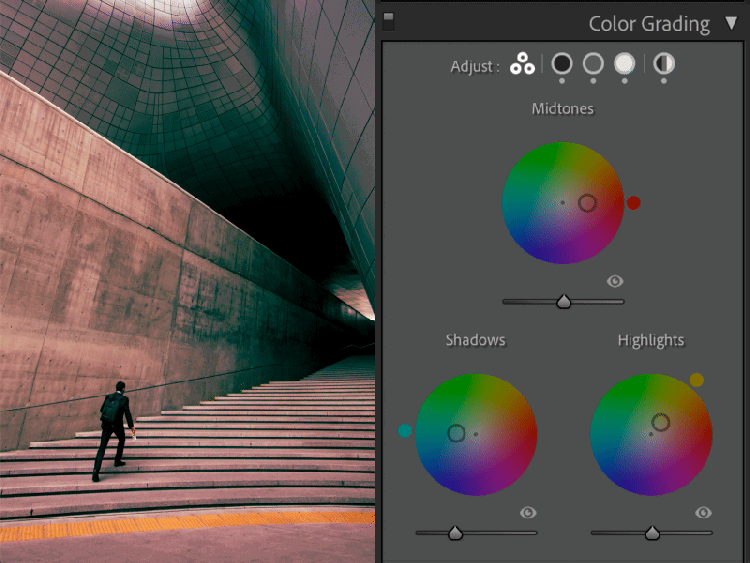
Task: Toggle the Shadows eye visibility icon
Action: coord(528,513)
